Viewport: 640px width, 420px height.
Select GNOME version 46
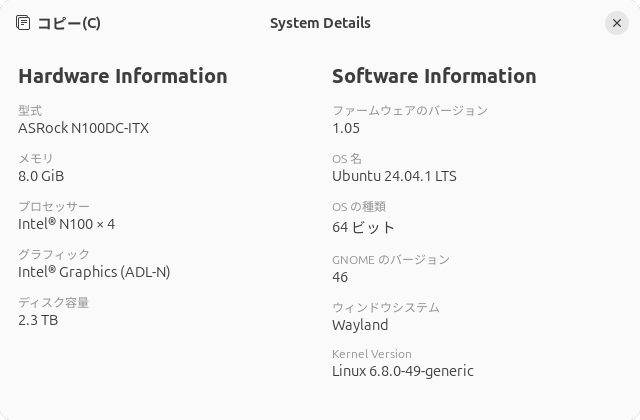click(340, 278)
